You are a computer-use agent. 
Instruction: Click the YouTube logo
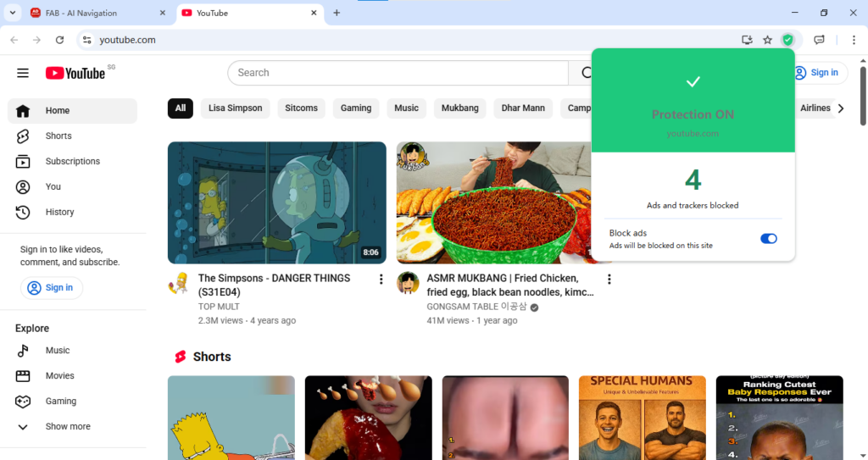[75, 73]
